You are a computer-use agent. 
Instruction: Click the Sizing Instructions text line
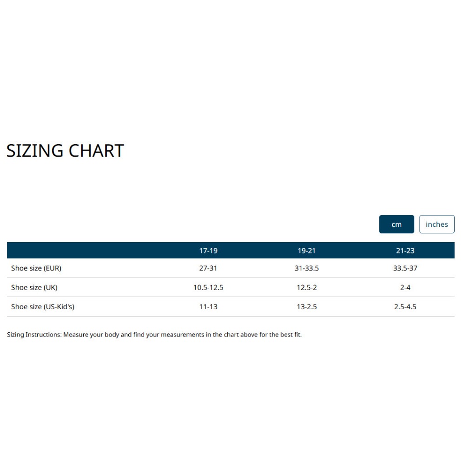point(154,335)
